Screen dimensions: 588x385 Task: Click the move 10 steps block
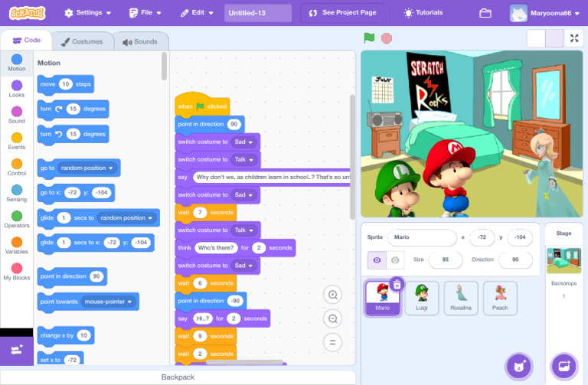[x=66, y=84]
